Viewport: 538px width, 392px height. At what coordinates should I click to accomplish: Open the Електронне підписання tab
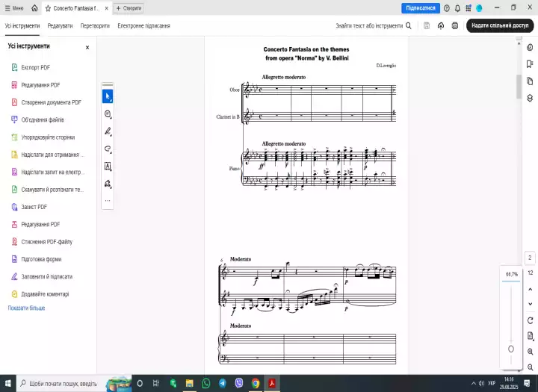(143, 25)
